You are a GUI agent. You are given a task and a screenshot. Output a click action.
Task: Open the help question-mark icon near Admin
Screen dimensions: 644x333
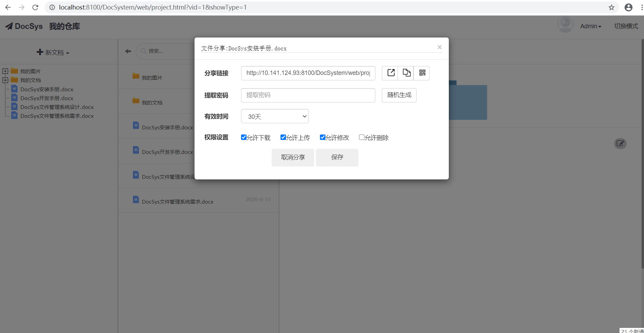pyautogui.click(x=565, y=23)
